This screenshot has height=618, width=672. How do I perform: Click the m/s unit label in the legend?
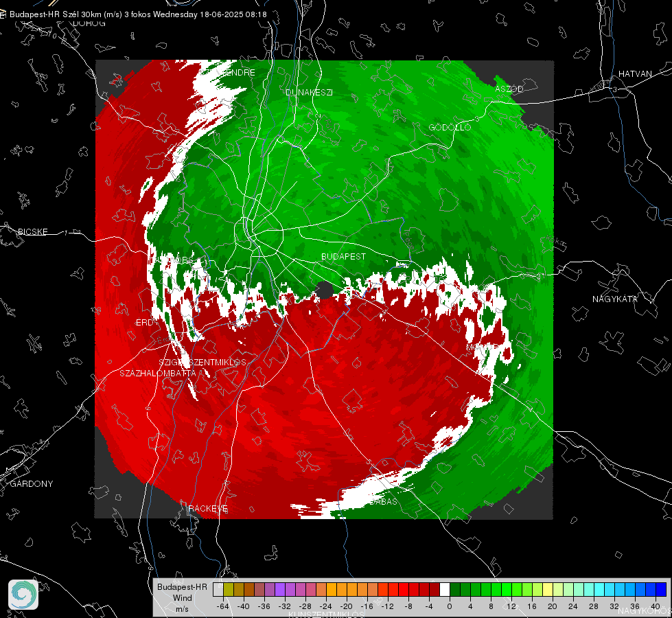click(182, 608)
